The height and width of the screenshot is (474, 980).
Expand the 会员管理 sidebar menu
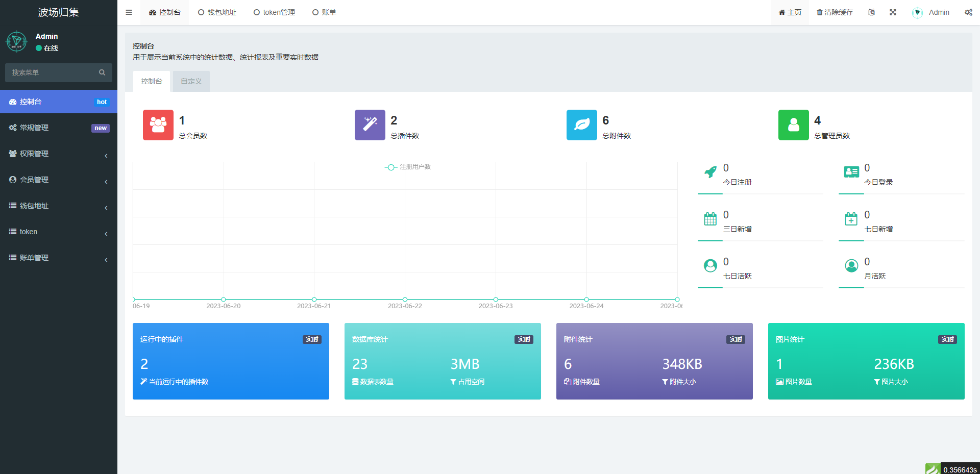point(59,180)
